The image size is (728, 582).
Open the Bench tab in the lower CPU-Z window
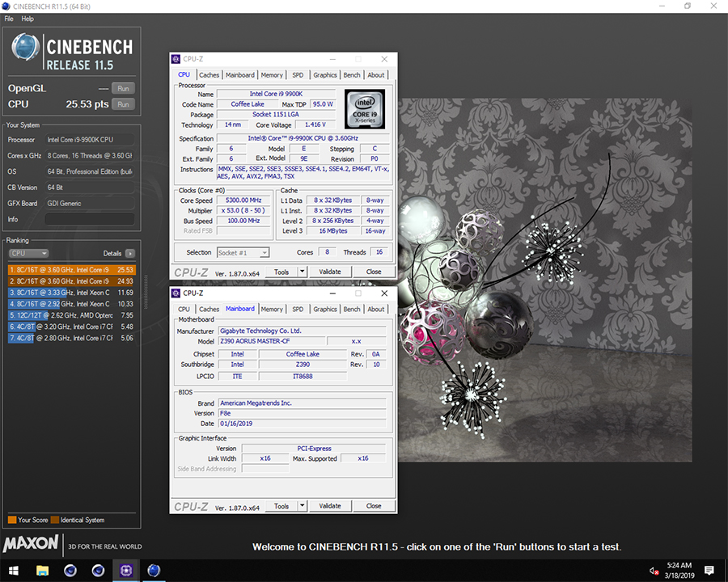(x=352, y=309)
